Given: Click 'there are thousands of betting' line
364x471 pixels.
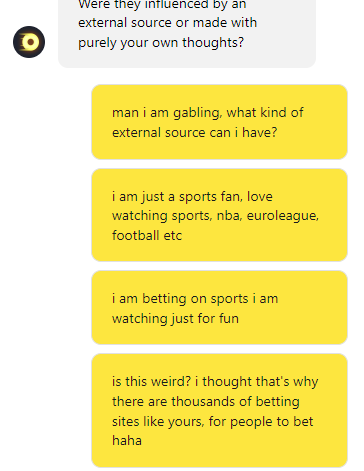Looking at the screenshot, I should [x=206, y=402].
